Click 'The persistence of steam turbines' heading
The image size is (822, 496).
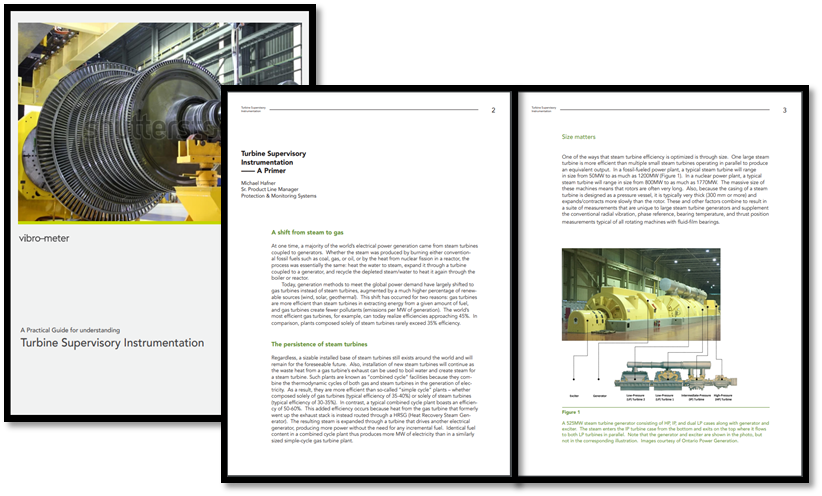327,344
